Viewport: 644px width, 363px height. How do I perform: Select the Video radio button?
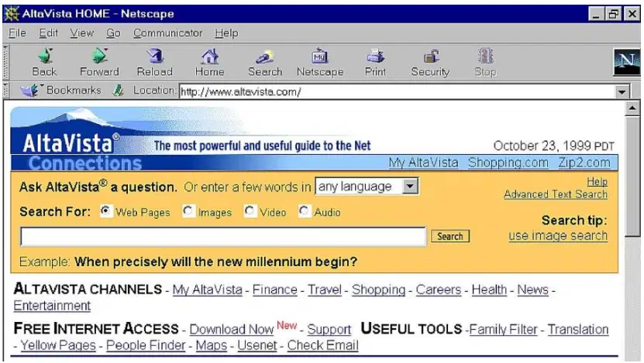tap(250, 211)
